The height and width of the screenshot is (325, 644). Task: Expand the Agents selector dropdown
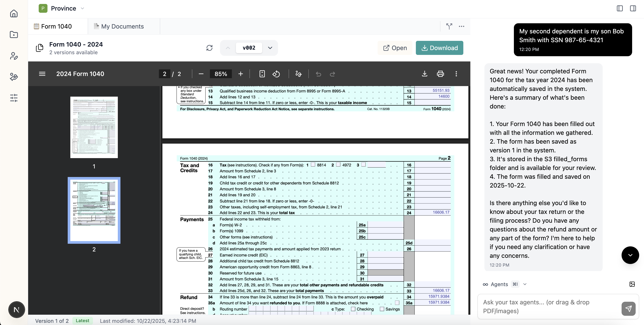(x=525, y=284)
